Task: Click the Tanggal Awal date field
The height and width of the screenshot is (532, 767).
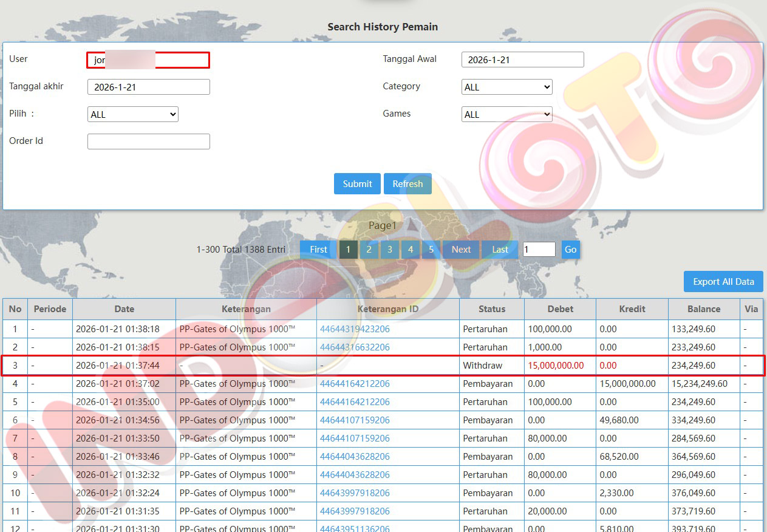Action: 522,60
